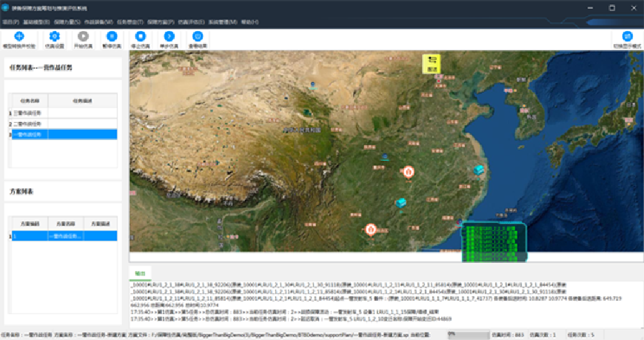Open 仿真设置 gear icon
This screenshot has width=644, height=340.
pyautogui.click(x=54, y=37)
